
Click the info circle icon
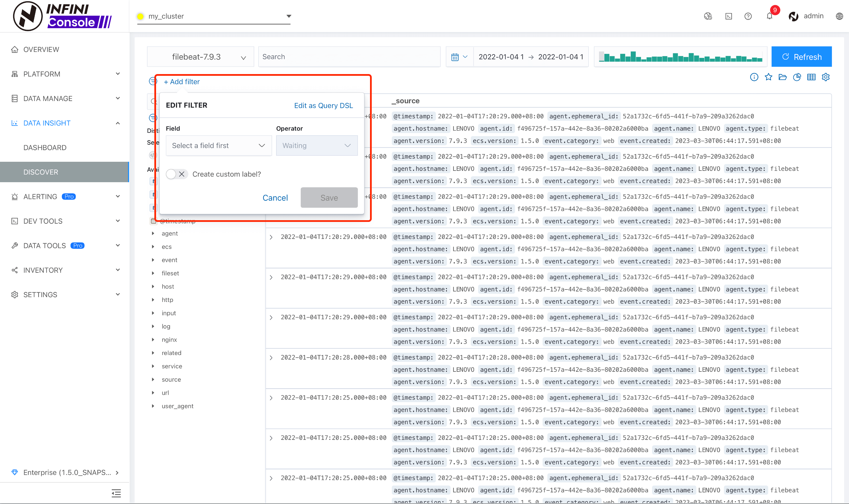click(754, 77)
